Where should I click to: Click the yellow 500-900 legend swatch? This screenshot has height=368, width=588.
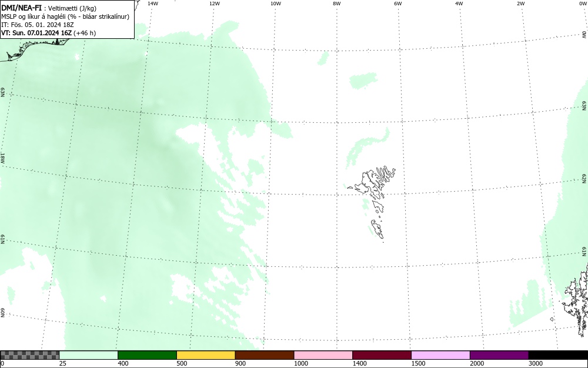[x=206, y=355]
